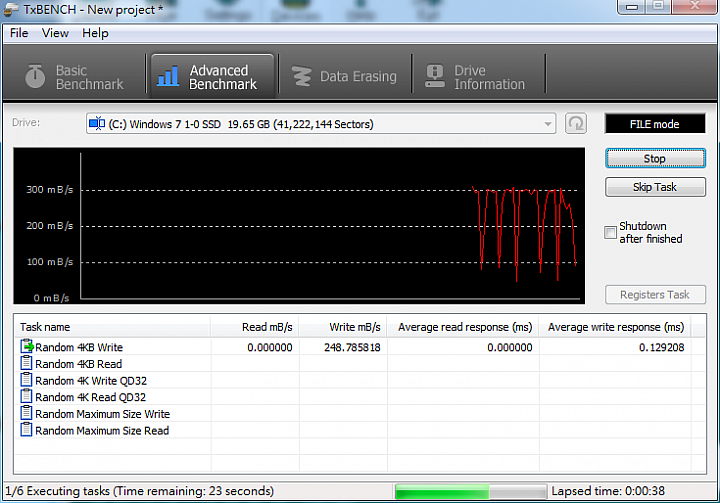
Task: Click the 100 mB/s axis label
Action: pos(49,262)
